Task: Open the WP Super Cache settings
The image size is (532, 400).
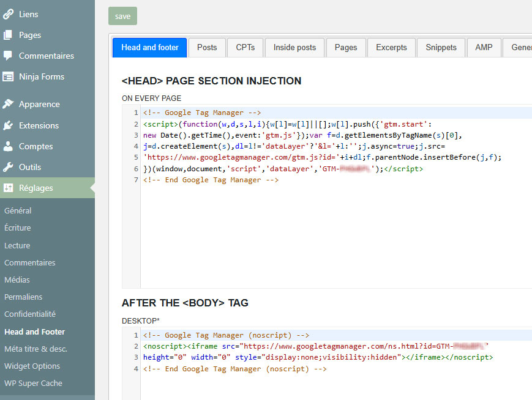Action: pos(33,383)
